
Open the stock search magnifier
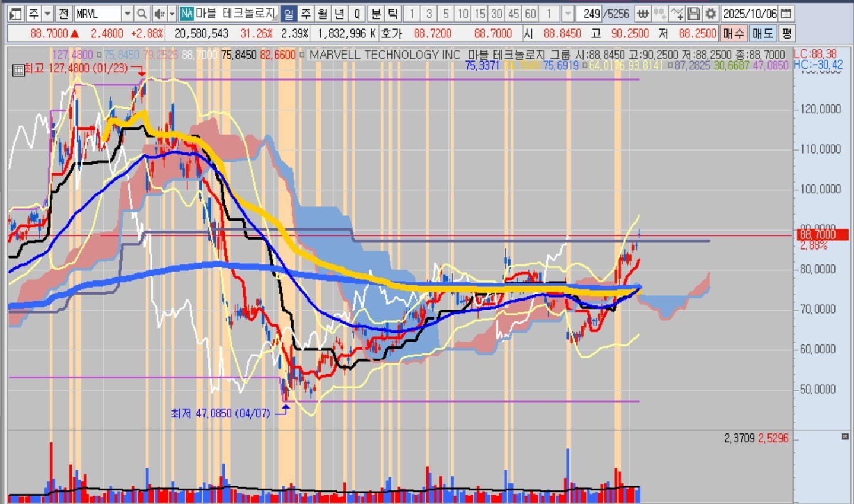click(x=142, y=14)
